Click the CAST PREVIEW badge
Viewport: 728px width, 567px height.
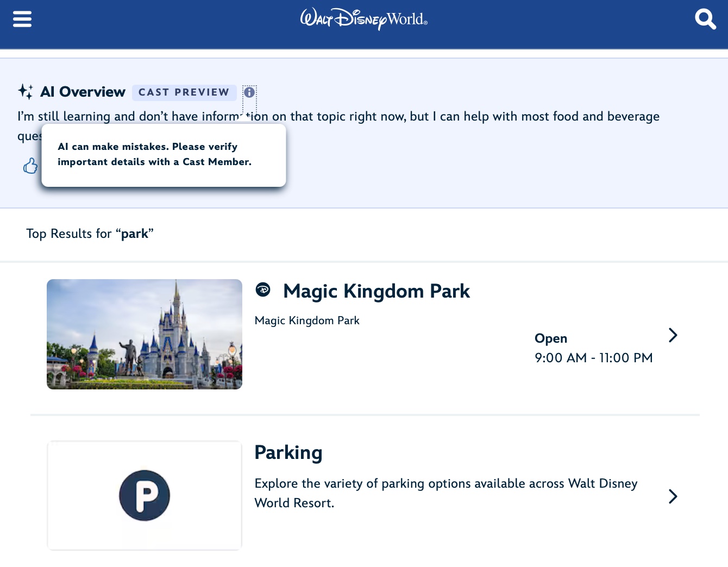(x=184, y=92)
